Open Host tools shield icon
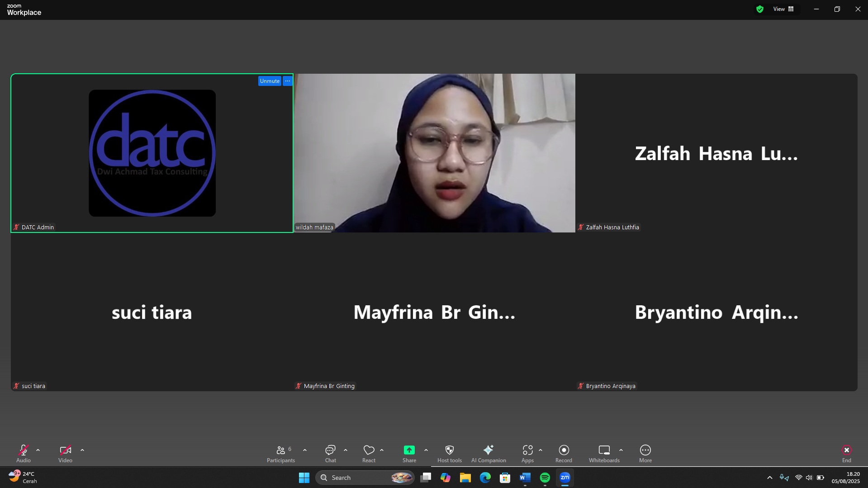Viewport: 868px width, 488px height. [x=449, y=453]
